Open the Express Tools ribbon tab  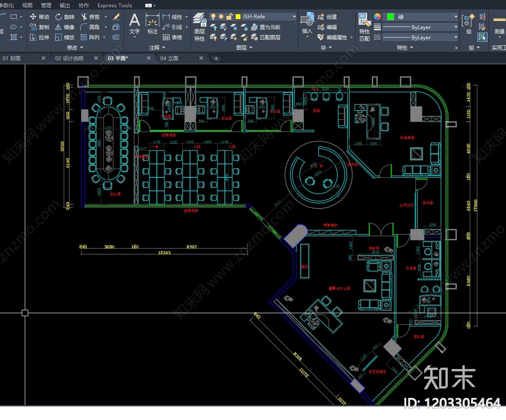click(115, 5)
